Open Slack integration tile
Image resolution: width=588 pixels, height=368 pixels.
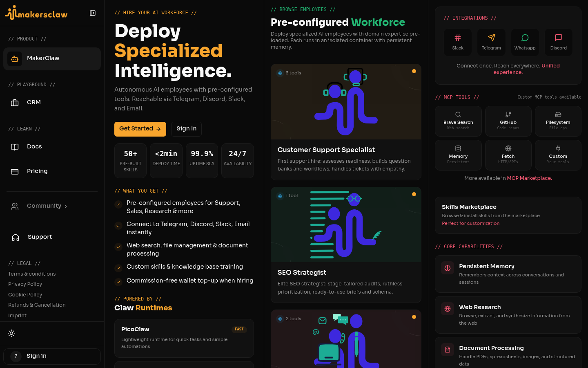tap(458, 42)
